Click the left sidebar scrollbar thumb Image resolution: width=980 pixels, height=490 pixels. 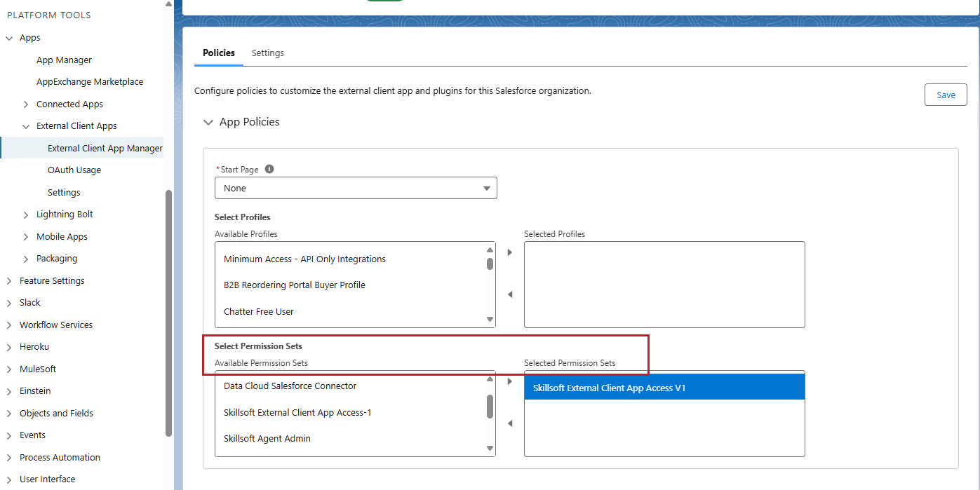coord(168,313)
